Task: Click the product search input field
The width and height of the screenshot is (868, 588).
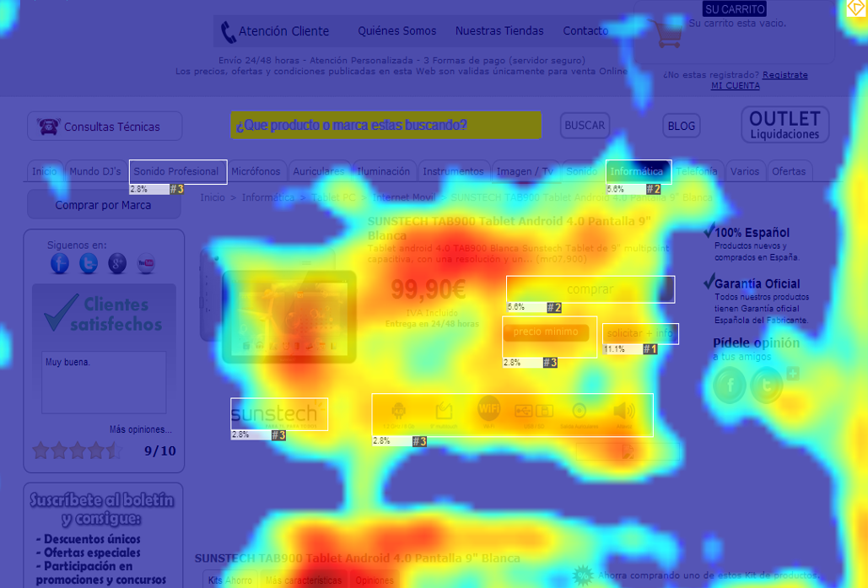Action: click(385, 126)
